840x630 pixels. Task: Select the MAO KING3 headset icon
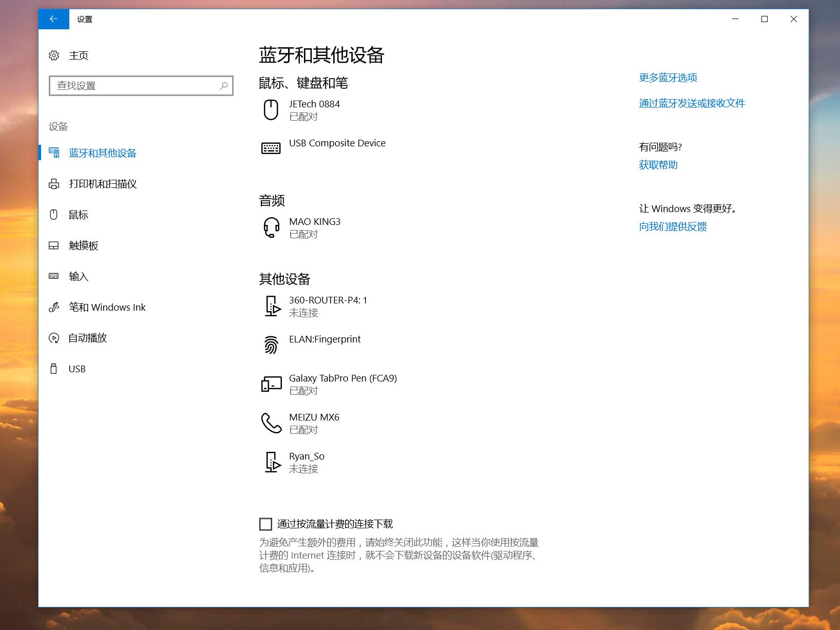[272, 227]
